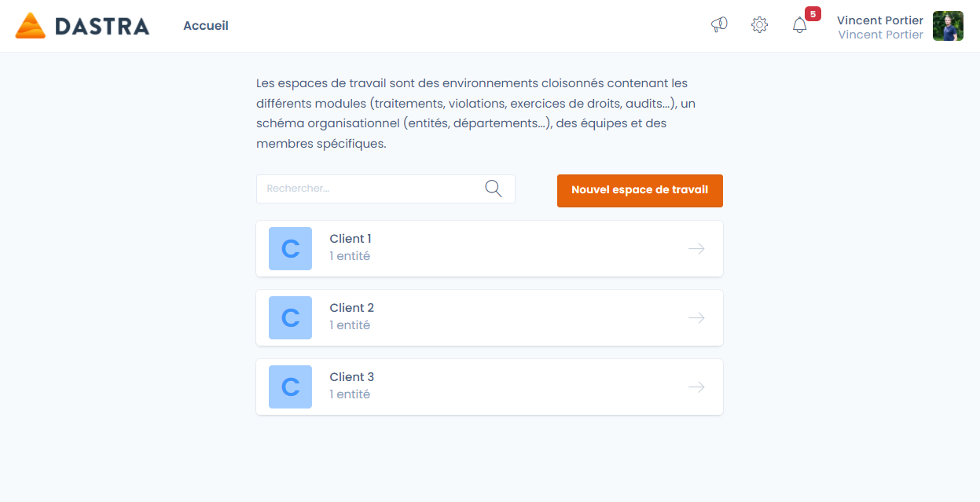Open Client 1 using its arrow
The width and height of the screenshot is (980, 502).
[x=696, y=248]
